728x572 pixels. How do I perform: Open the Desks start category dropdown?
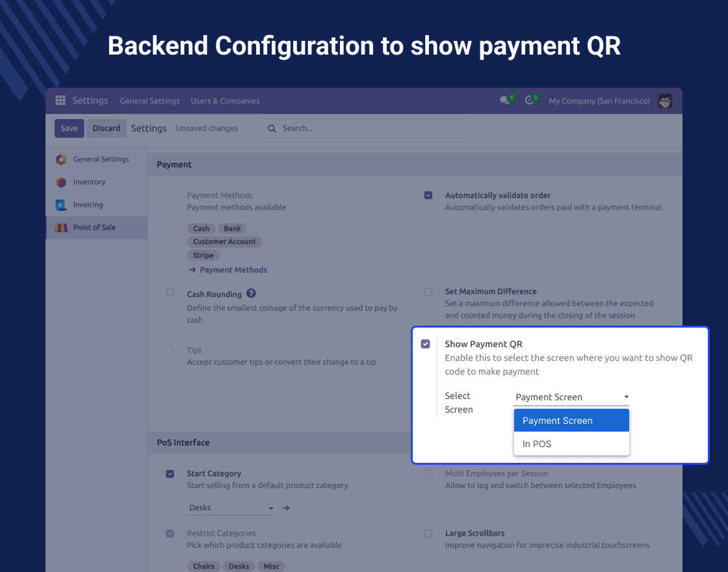pyautogui.click(x=231, y=508)
